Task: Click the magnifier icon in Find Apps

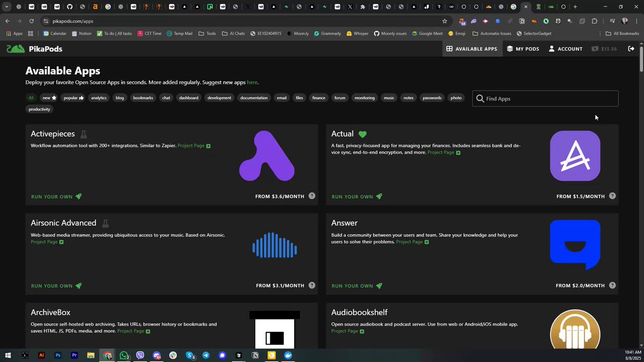Action: pyautogui.click(x=480, y=99)
